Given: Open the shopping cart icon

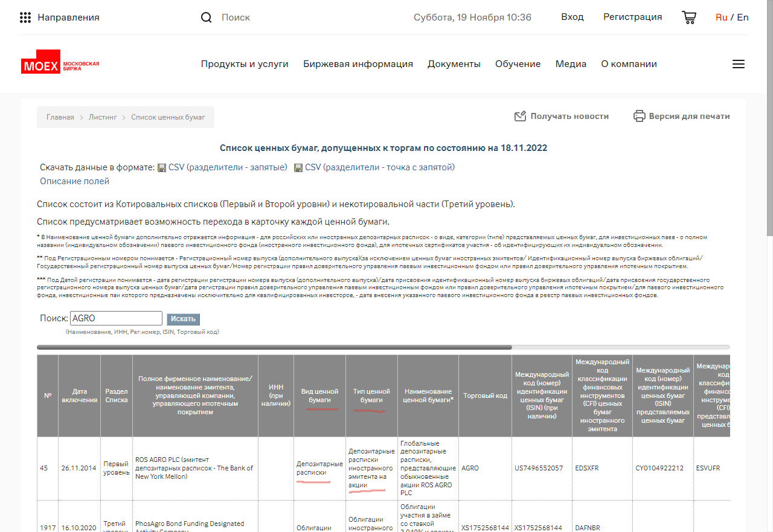Looking at the screenshot, I should 688,18.
